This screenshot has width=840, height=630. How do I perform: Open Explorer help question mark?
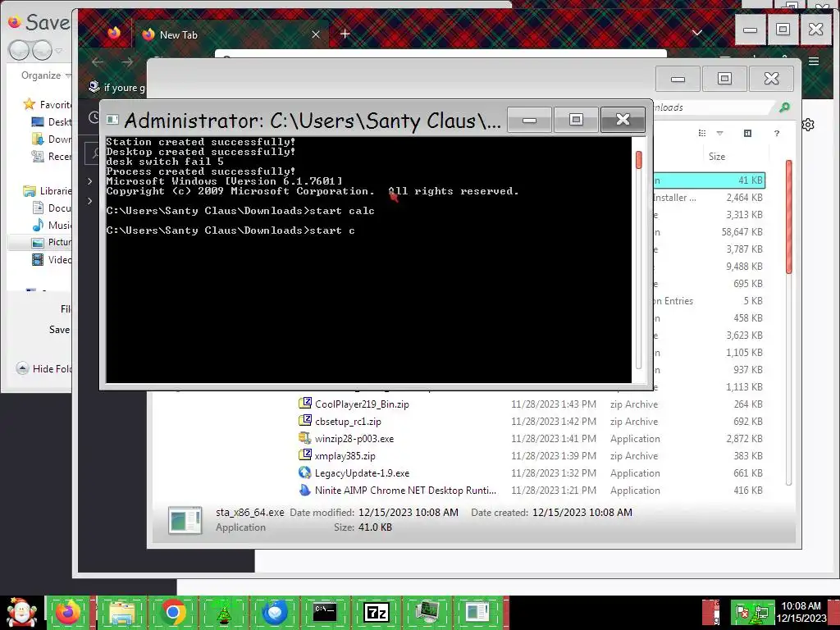(777, 133)
